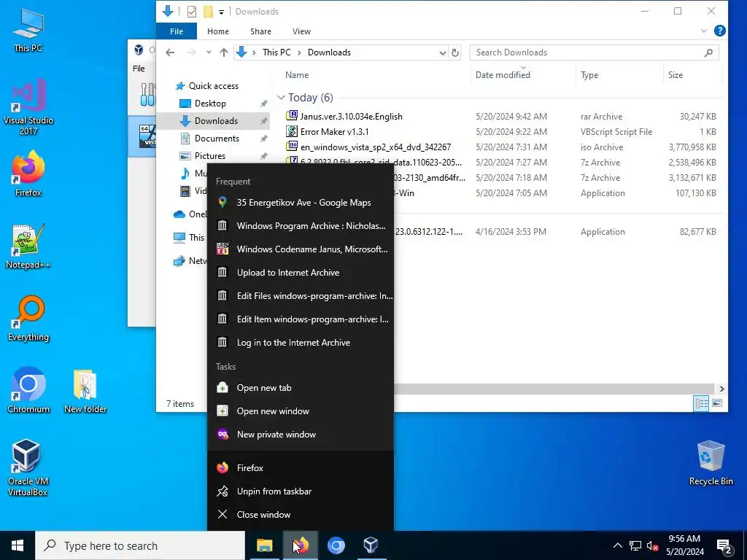Open Edit Files windows-program-archive entry
Screen dimensions: 747x560
[301, 296]
